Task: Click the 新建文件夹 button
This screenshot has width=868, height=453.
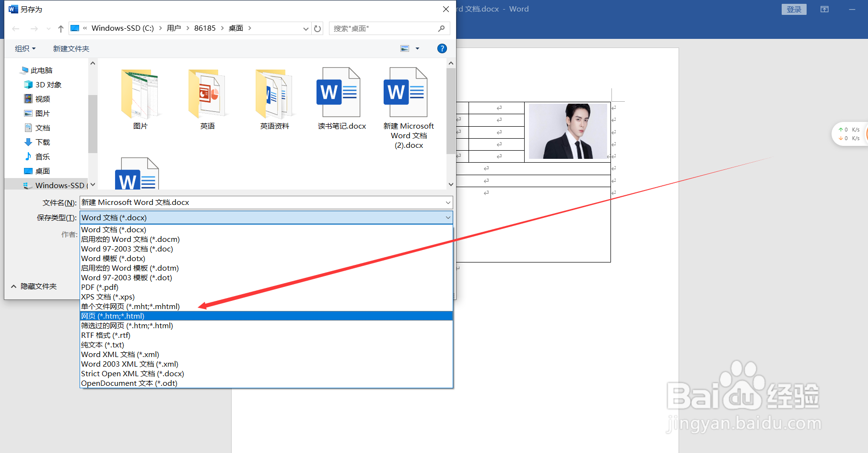Action: [x=70, y=48]
